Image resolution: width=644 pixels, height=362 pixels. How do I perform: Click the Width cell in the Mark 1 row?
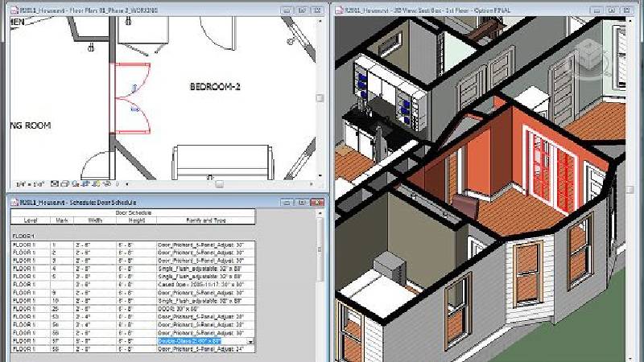coord(95,245)
